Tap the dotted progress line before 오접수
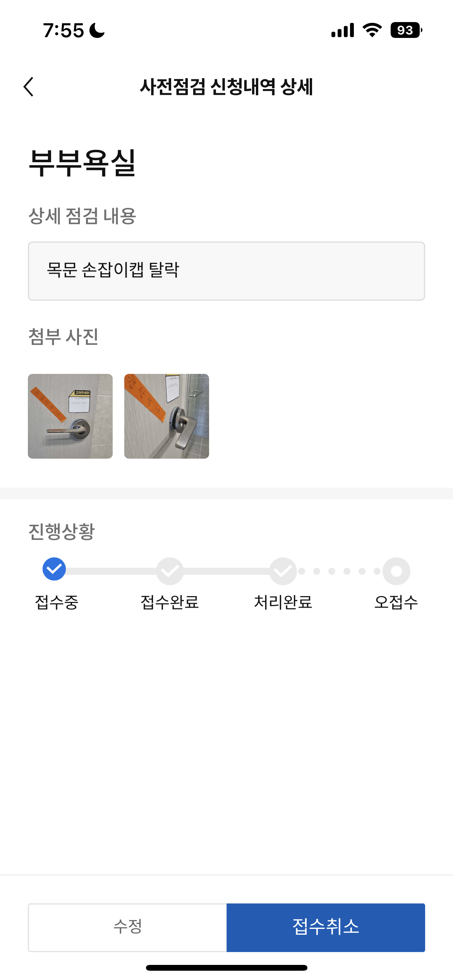453x980 pixels. click(x=339, y=571)
